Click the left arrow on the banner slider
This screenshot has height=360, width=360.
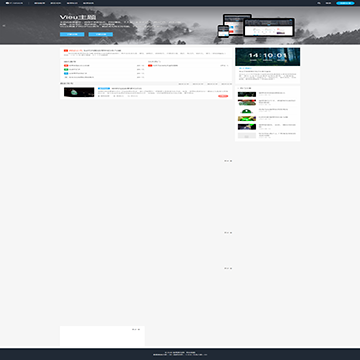click(4, 25)
